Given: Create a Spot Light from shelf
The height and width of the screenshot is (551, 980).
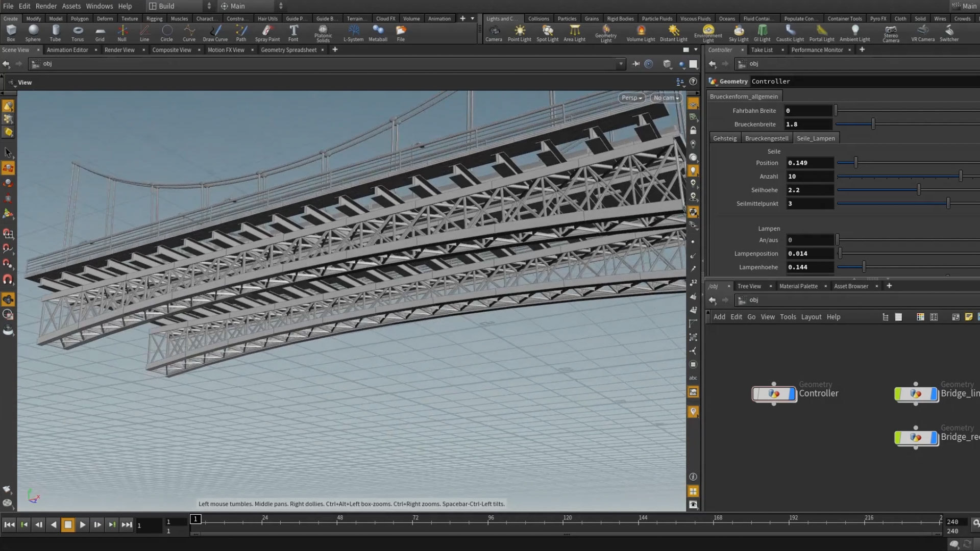Looking at the screenshot, I should tap(547, 31).
